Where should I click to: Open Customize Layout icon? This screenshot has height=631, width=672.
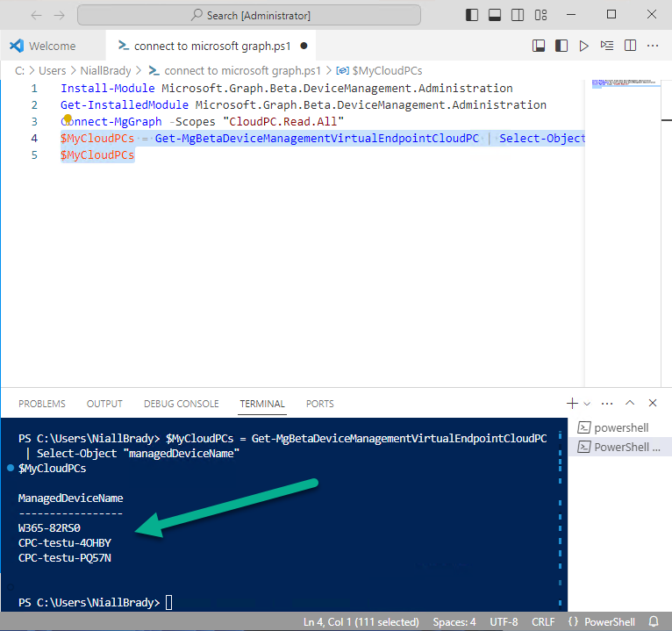[x=541, y=15]
